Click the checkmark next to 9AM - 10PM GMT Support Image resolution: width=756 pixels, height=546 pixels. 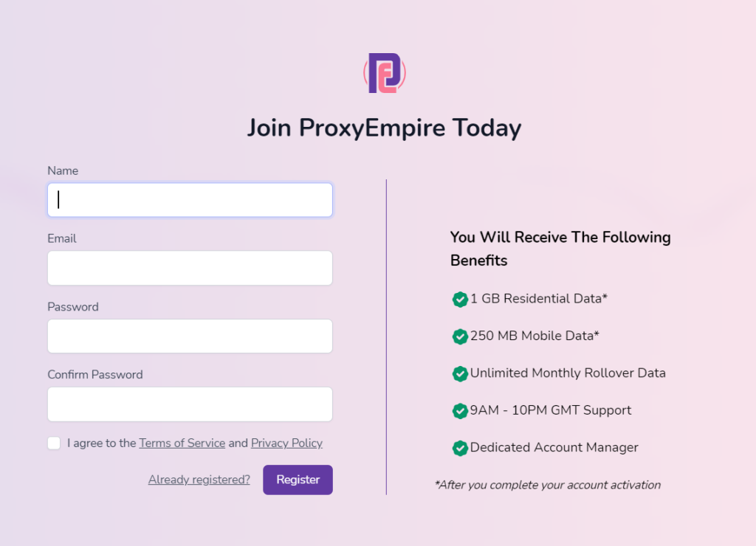(x=460, y=411)
